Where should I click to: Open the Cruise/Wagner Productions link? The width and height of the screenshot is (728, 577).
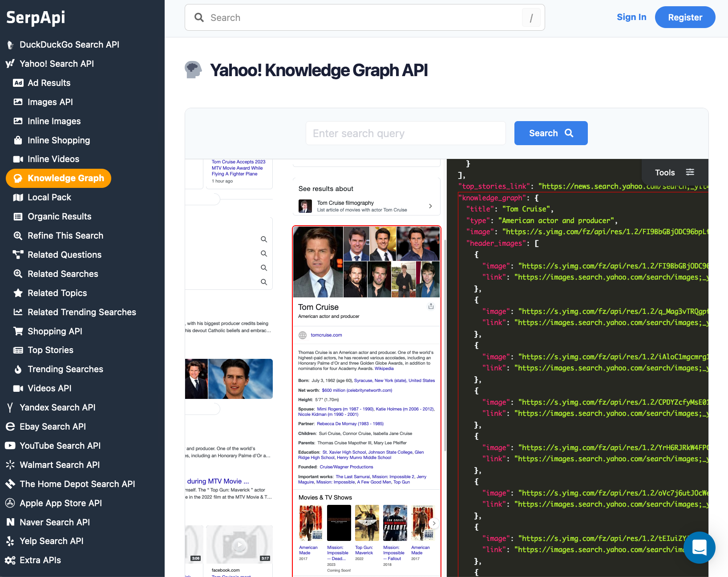point(346,467)
